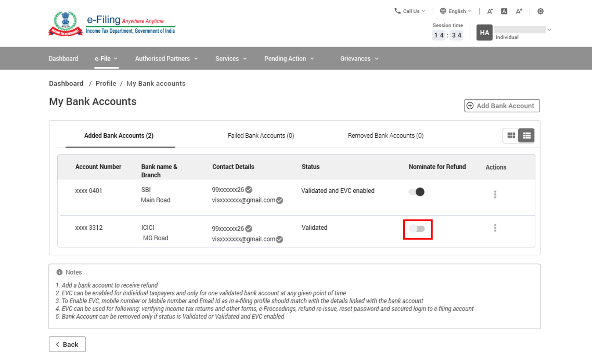
Task: Click decrease font size icon
Action: tap(490, 11)
